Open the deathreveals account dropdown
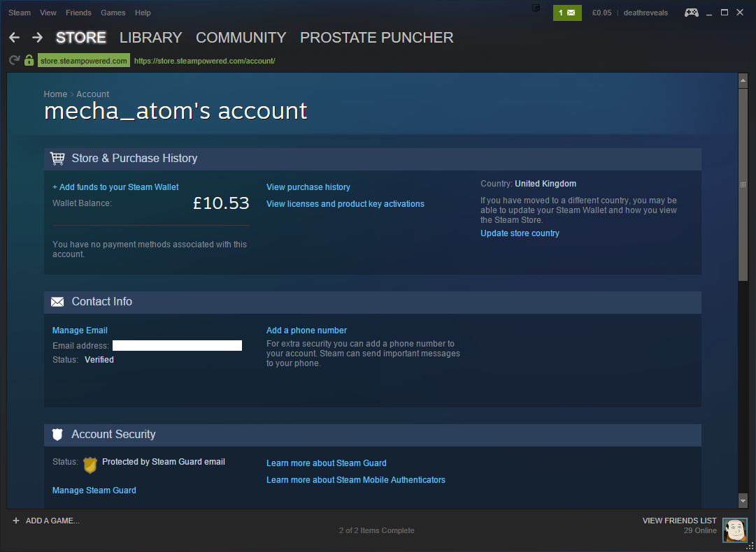756x552 pixels. (646, 13)
